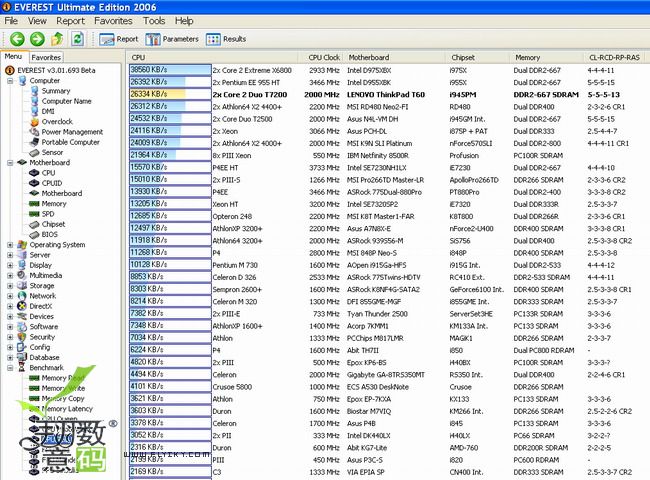Expand the Operating System node

[10, 245]
